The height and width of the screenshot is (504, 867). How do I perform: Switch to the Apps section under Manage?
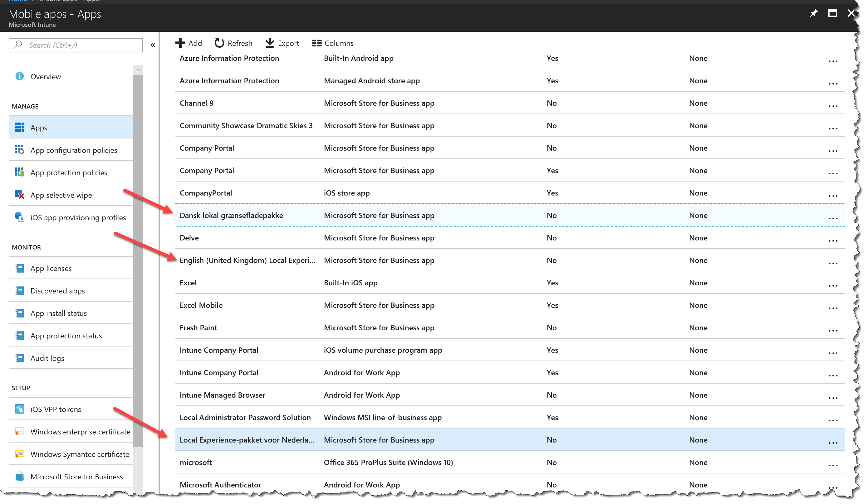coord(38,128)
